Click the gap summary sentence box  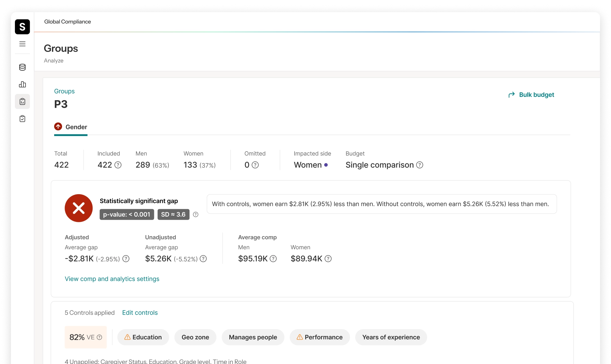pos(382,204)
